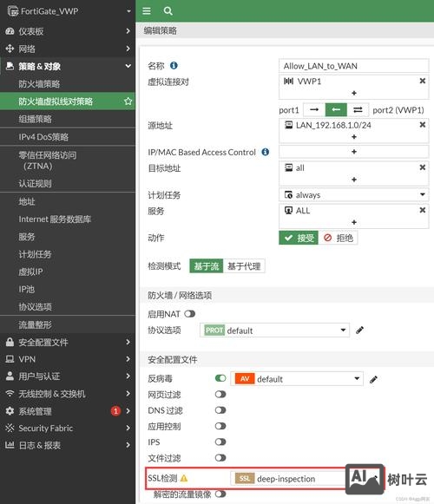434x504 pixels.
Task: Expand 网络 network menu
Action: pyautogui.click(x=68, y=49)
